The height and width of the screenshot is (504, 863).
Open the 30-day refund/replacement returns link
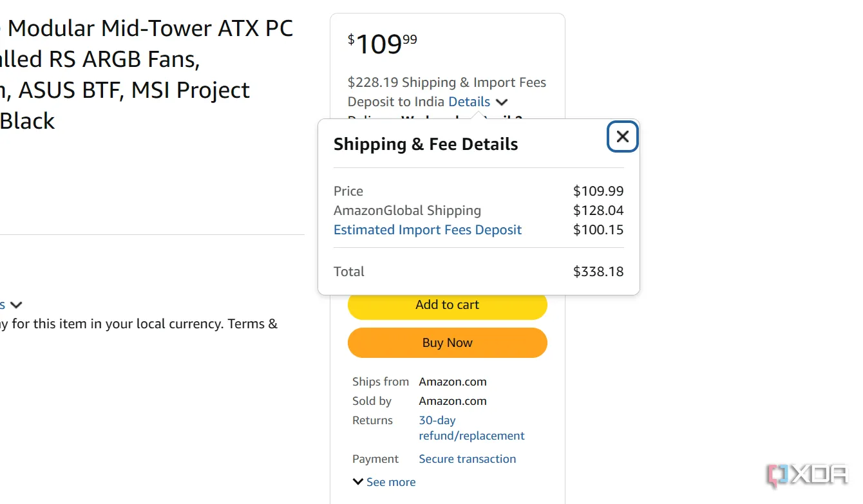pyautogui.click(x=471, y=428)
